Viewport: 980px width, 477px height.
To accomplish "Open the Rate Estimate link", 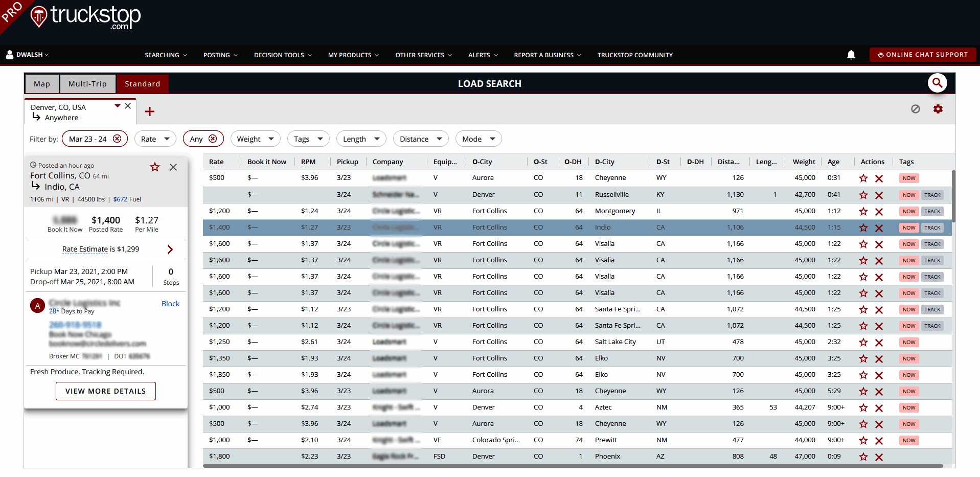I will tap(85, 249).
